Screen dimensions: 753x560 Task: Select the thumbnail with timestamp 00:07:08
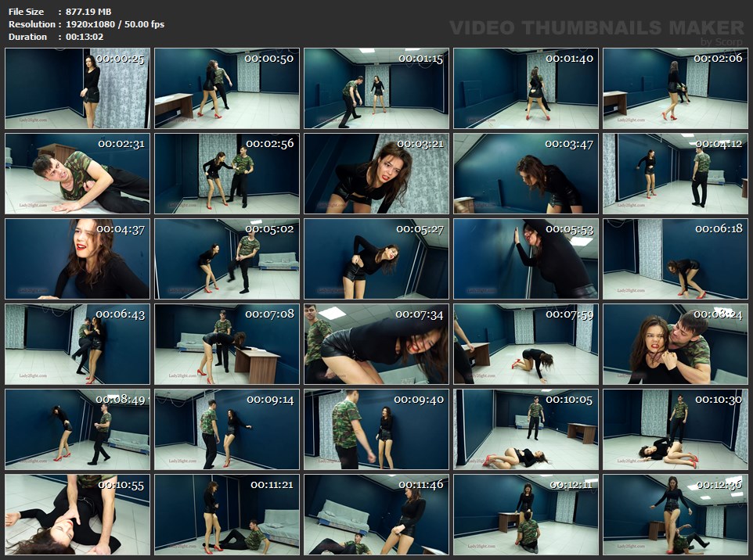click(227, 344)
